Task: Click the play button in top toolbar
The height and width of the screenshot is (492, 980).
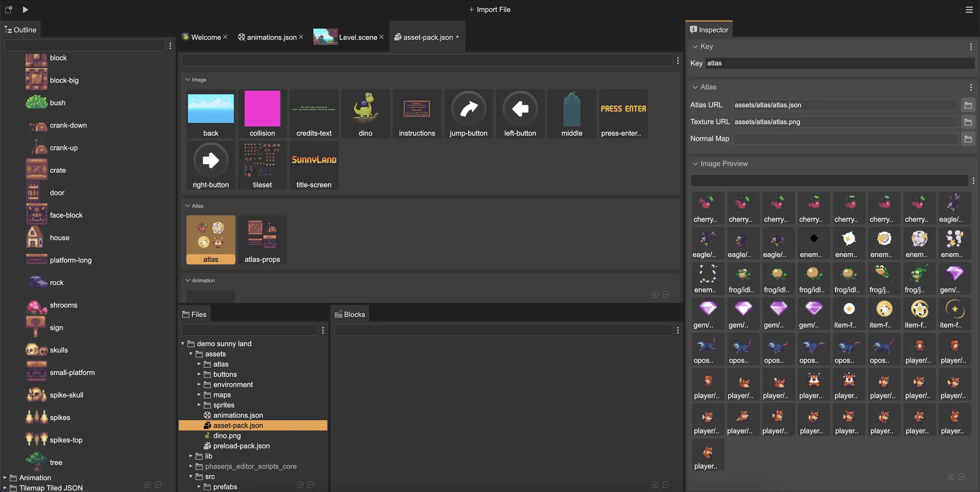Action: (25, 10)
